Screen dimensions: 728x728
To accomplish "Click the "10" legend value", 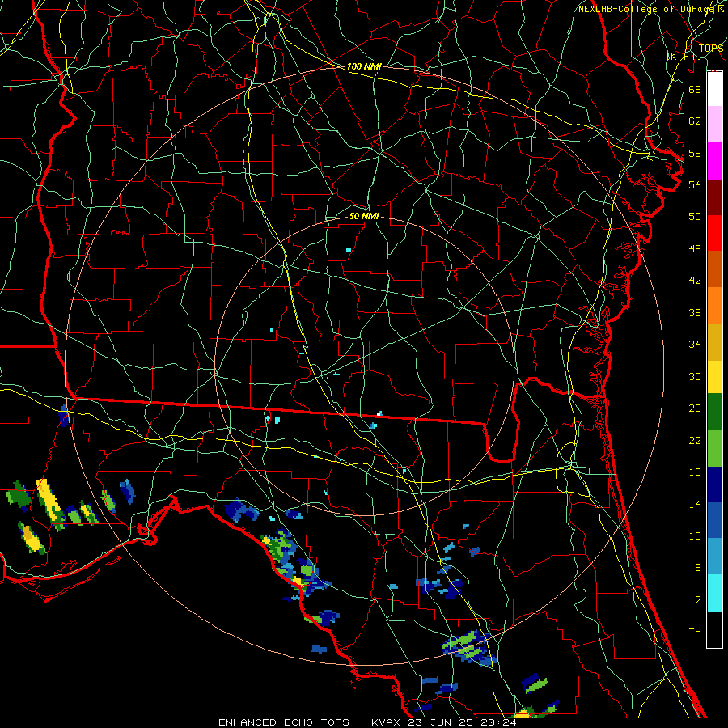I will pyautogui.click(x=695, y=536).
